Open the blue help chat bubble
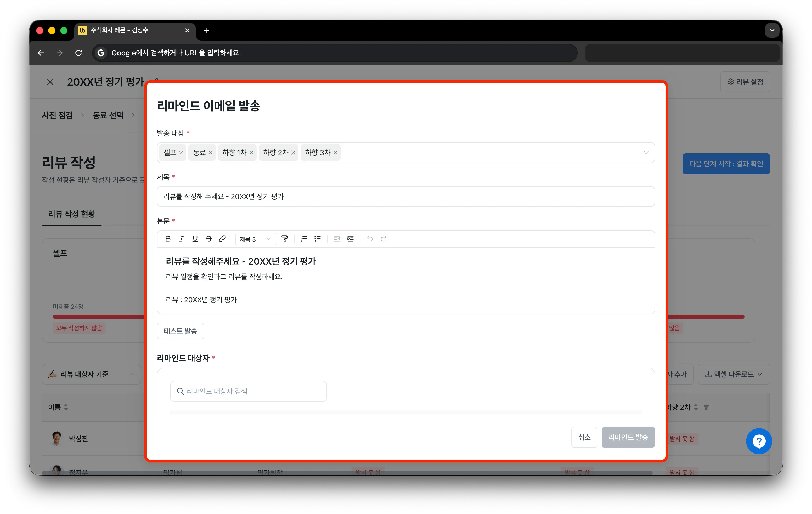 pos(759,441)
